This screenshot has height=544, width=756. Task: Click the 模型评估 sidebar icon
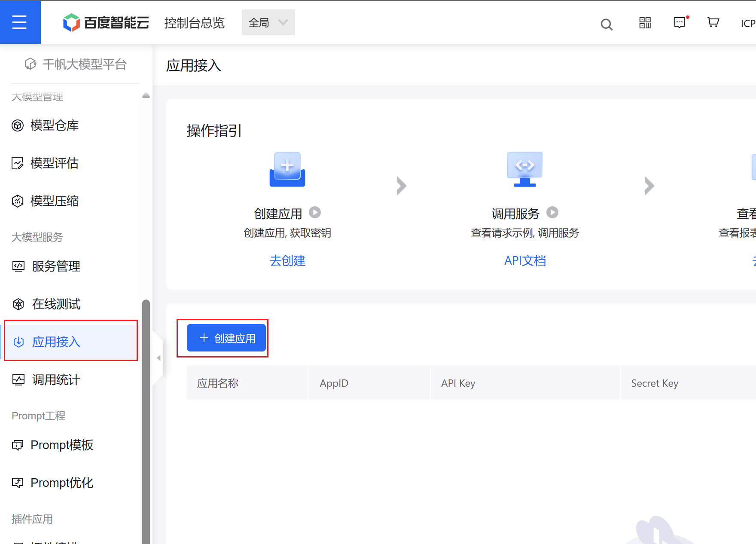pyautogui.click(x=18, y=163)
